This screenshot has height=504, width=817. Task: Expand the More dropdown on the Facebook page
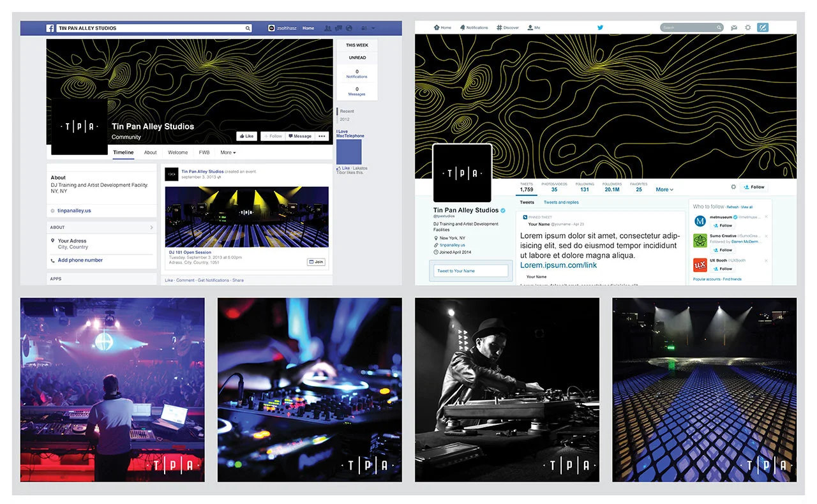[x=228, y=152]
